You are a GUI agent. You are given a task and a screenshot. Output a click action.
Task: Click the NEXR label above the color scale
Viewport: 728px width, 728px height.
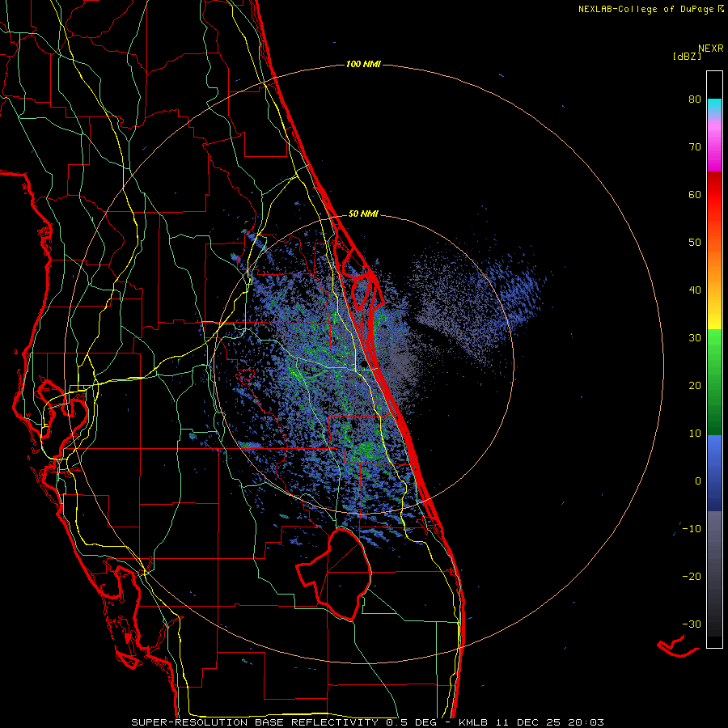pos(710,49)
